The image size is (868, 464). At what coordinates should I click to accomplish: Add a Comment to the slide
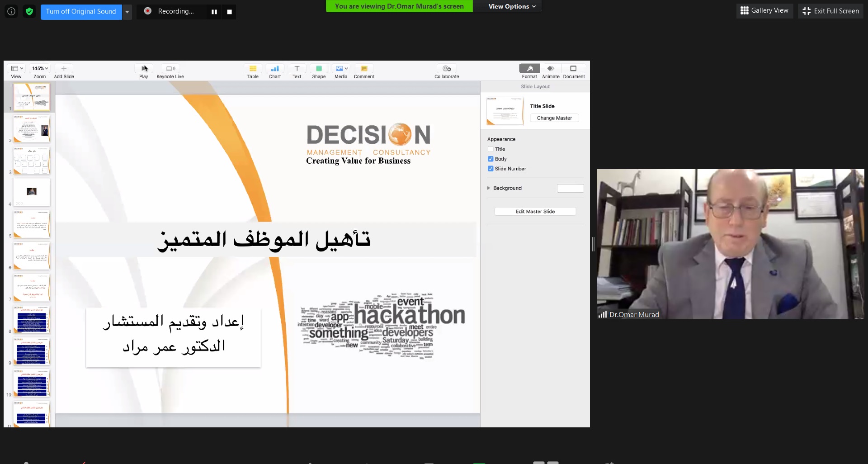pyautogui.click(x=364, y=69)
